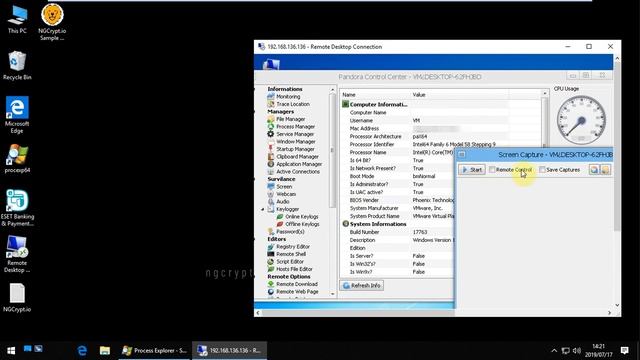Select the Keylogger node
The height and width of the screenshot is (360, 640).
tap(283, 209)
